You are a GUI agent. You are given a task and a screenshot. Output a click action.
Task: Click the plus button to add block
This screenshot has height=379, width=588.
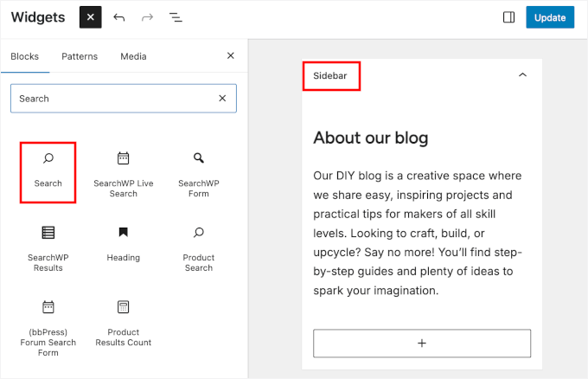click(422, 343)
